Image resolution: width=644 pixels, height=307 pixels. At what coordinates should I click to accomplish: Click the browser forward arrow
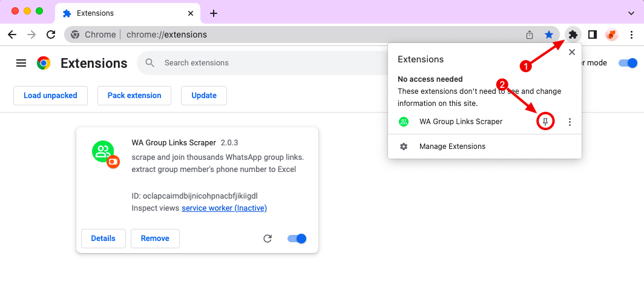pyautogui.click(x=31, y=35)
